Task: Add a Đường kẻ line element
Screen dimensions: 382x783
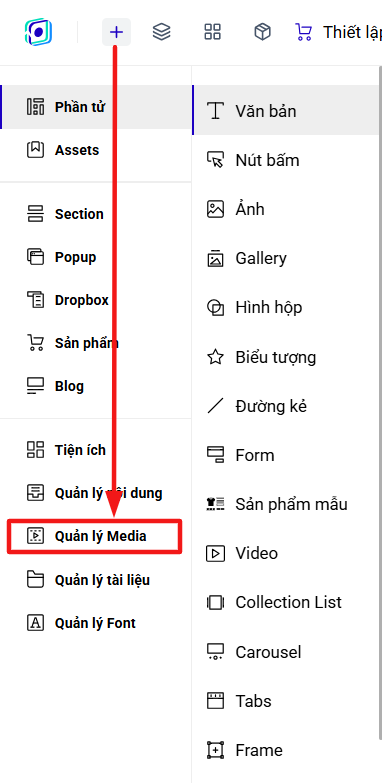Action: pos(287,405)
